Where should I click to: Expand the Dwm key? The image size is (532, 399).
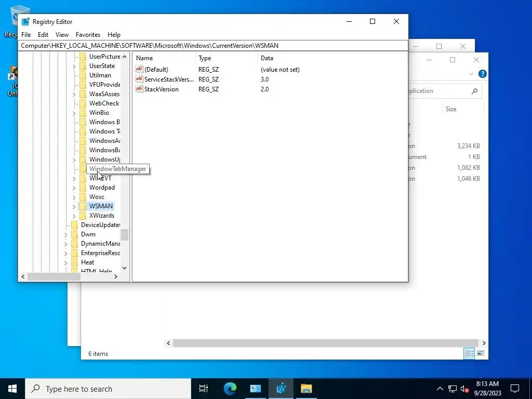(x=66, y=234)
